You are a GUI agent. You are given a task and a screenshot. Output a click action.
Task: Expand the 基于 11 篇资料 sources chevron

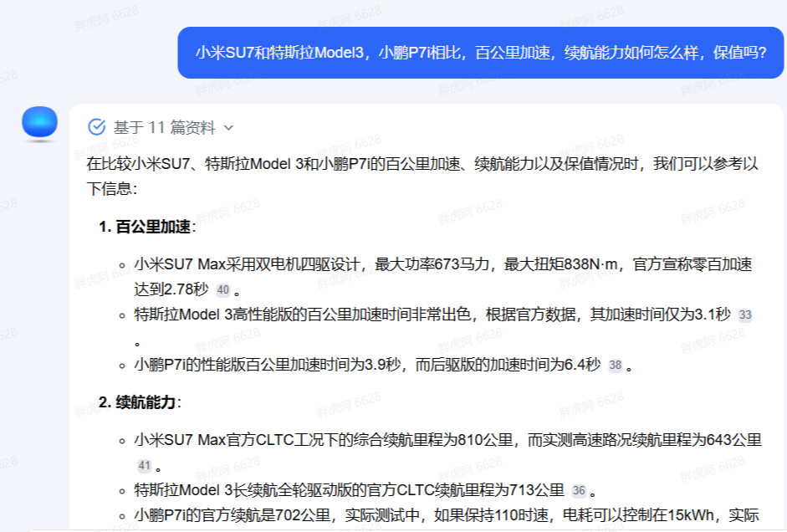[x=228, y=128]
